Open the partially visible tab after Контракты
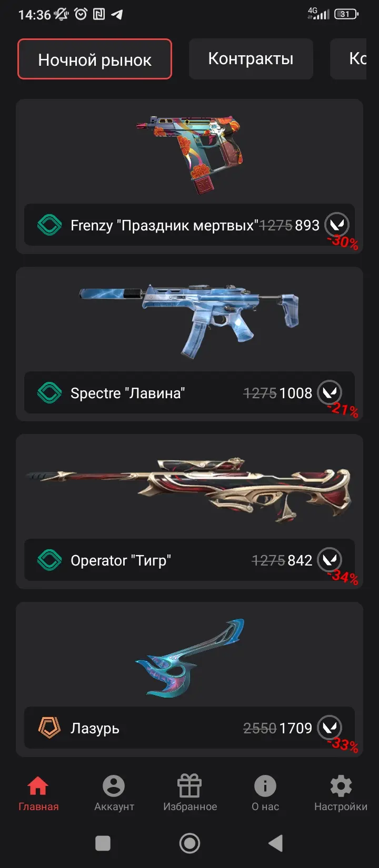 [348, 59]
